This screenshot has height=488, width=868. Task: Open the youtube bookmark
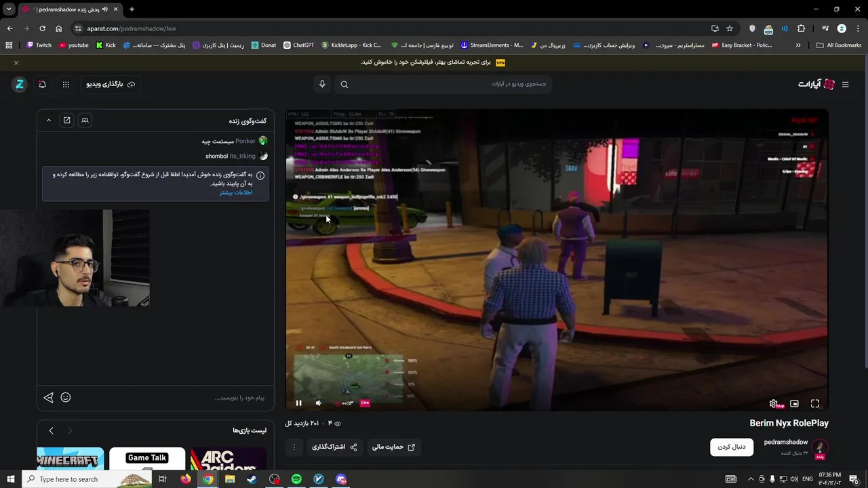point(74,45)
